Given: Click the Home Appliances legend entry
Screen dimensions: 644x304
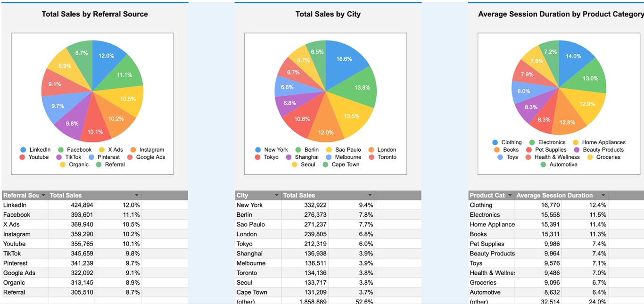Looking at the screenshot, I should tap(599, 142).
